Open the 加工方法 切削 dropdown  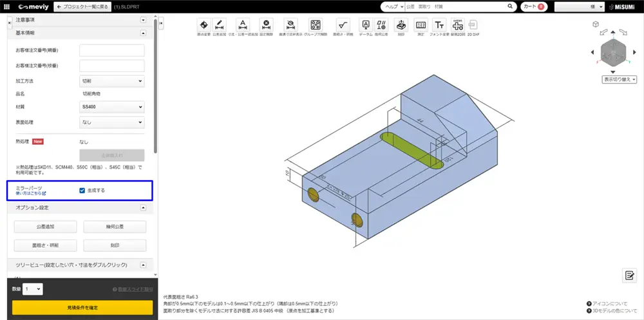click(111, 81)
